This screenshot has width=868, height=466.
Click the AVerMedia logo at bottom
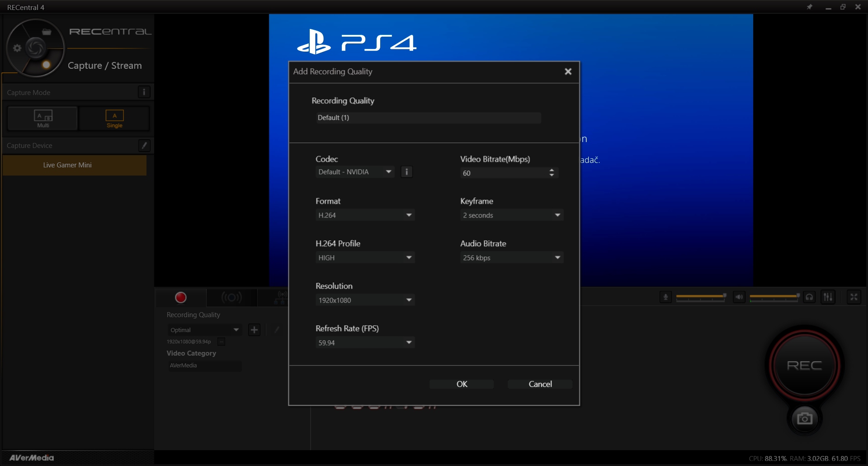[x=32, y=458]
